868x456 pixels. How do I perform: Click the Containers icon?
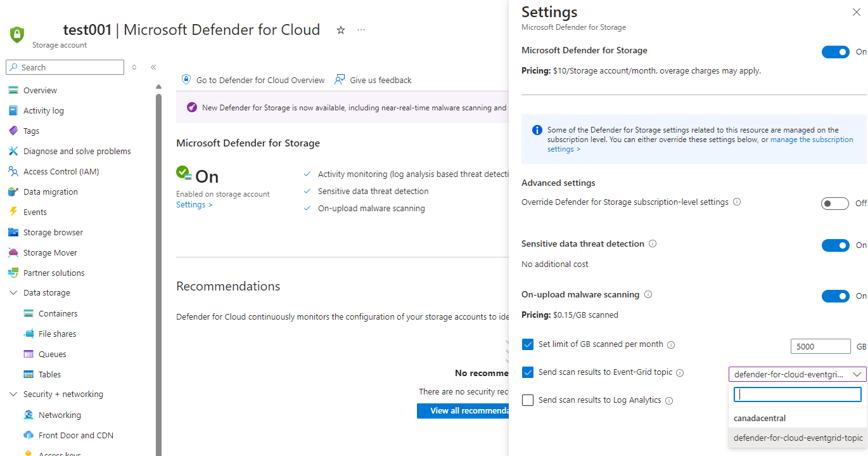29,313
